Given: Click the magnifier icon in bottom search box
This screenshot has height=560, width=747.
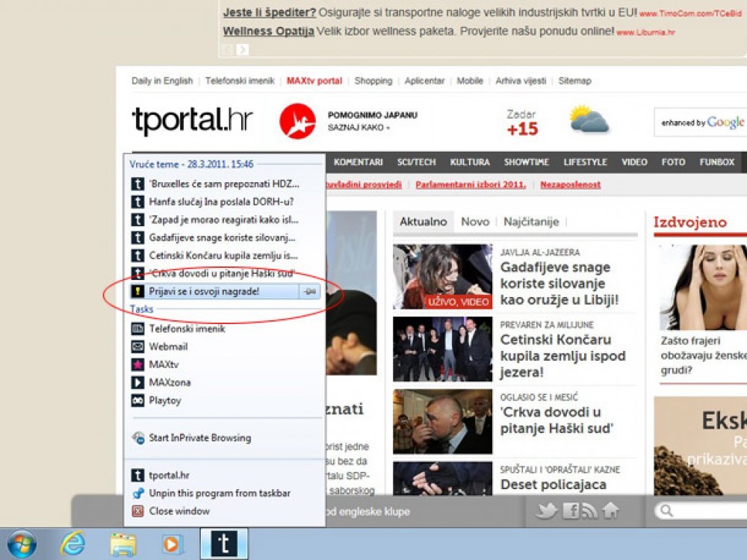Looking at the screenshot, I should coord(666,511).
